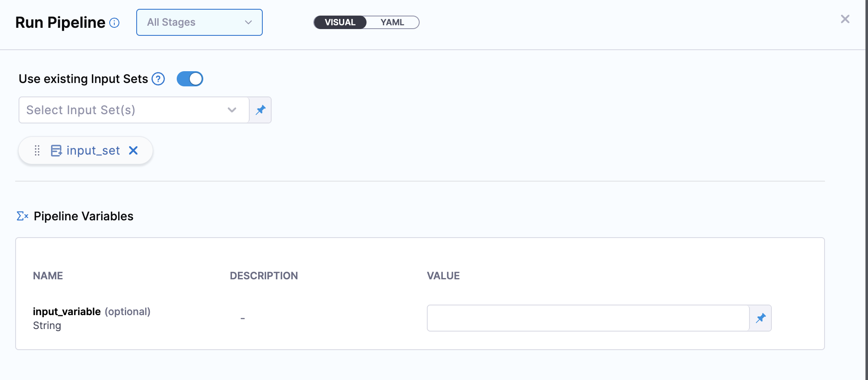This screenshot has height=380, width=868.
Task: Open help for Use existing Input Sets
Action: pos(158,79)
